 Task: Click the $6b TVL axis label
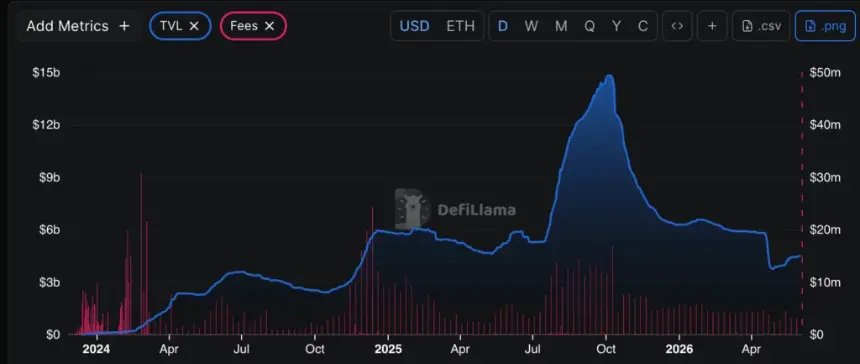pos(48,230)
